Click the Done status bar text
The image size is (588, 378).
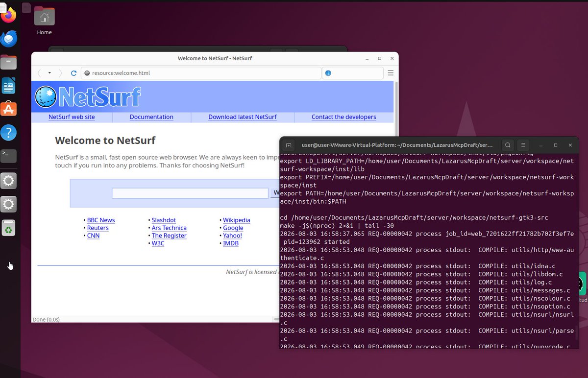[x=46, y=320]
